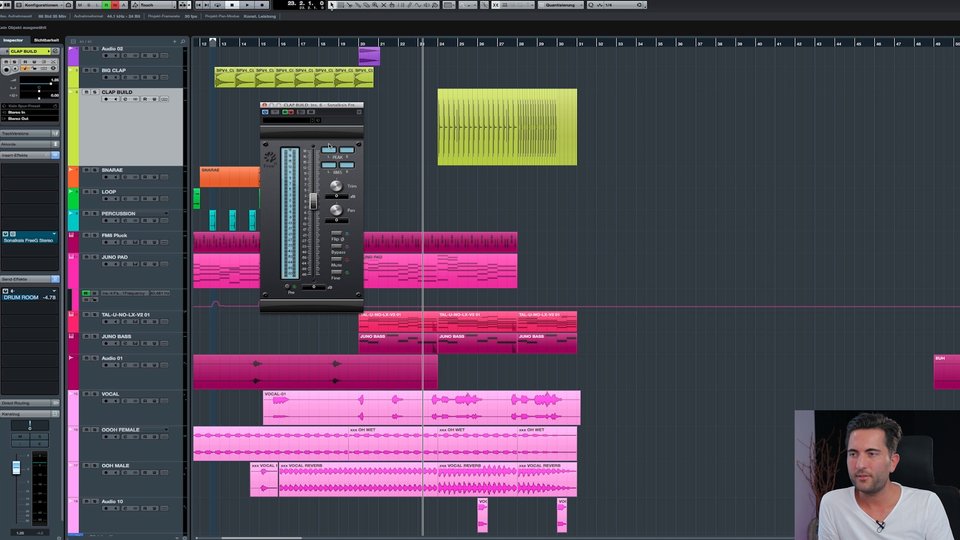This screenshot has width=960, height=540.
Task: Go to project start in transport
Action: pyautogui.click(x=198, y=5)
